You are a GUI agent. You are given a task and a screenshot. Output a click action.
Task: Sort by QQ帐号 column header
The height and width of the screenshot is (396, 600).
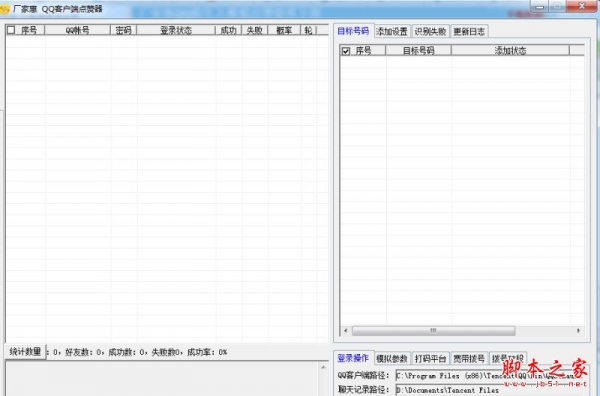[x=77, y=30]
